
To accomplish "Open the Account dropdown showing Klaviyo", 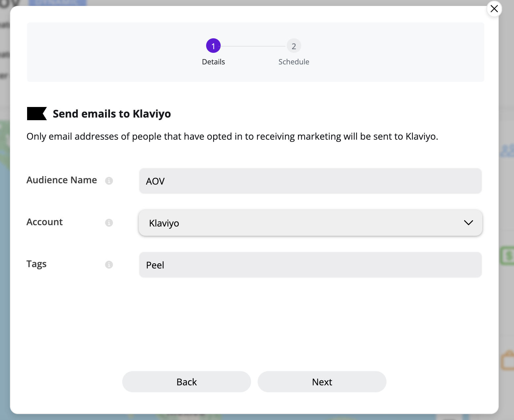I will pos(310,223).
